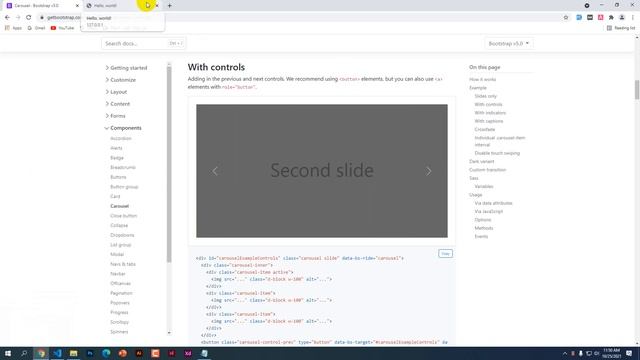Jump to Events section
The image size is (640, 360).
[481, 236]
